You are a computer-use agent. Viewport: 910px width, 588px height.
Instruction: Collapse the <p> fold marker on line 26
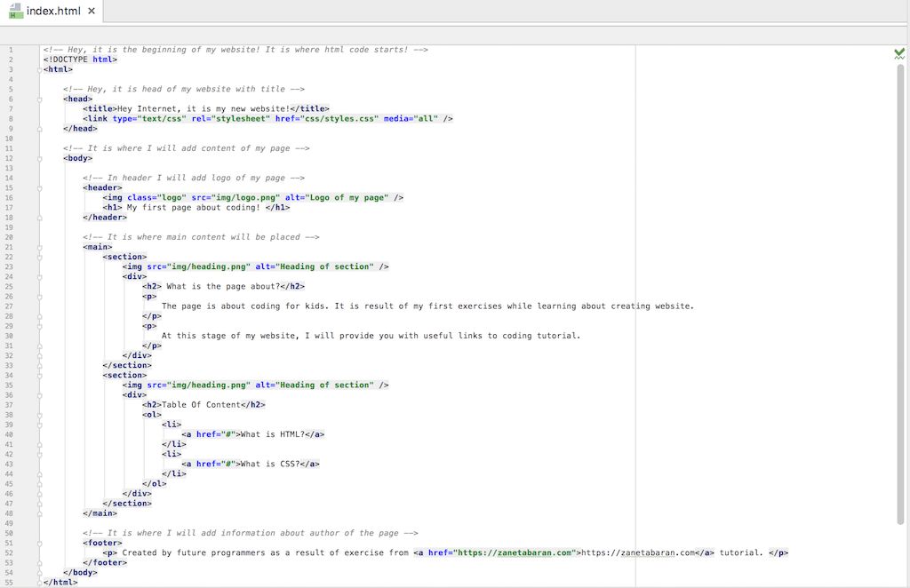click(39, 297)
